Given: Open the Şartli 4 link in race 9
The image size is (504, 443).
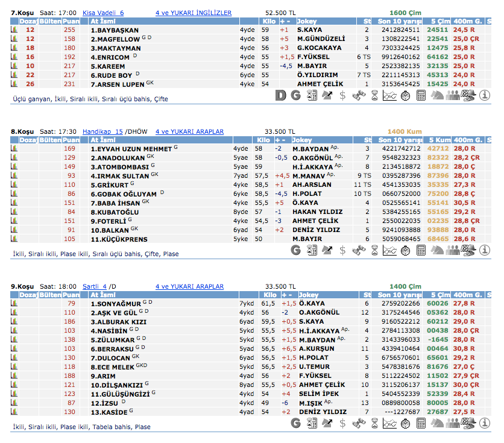Looking at the screenshot, I should (x=94, y=287).
